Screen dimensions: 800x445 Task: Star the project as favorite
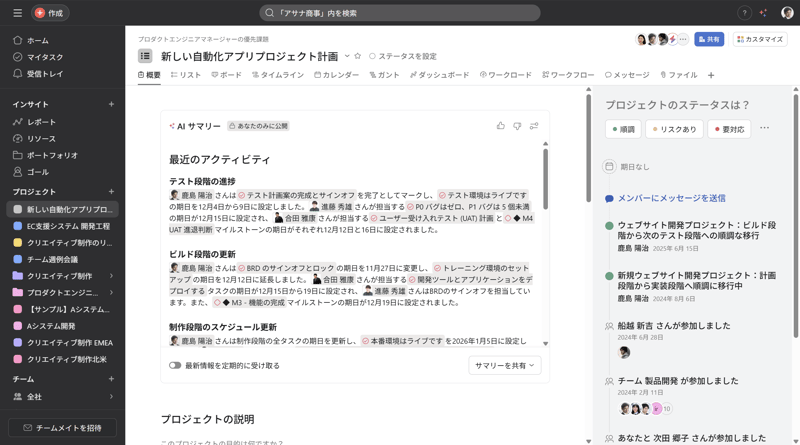(358, 56)
